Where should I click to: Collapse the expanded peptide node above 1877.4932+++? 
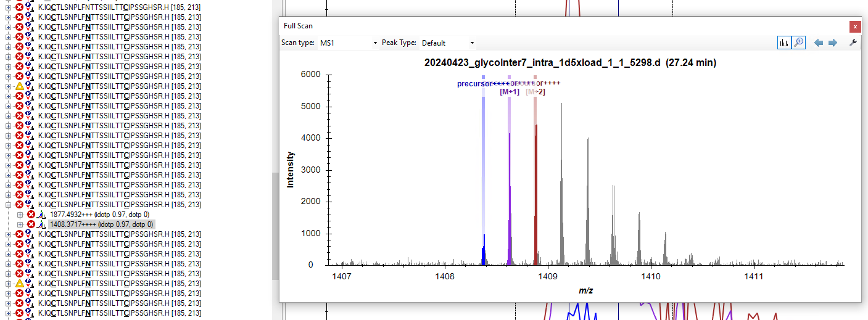[9, 205]
